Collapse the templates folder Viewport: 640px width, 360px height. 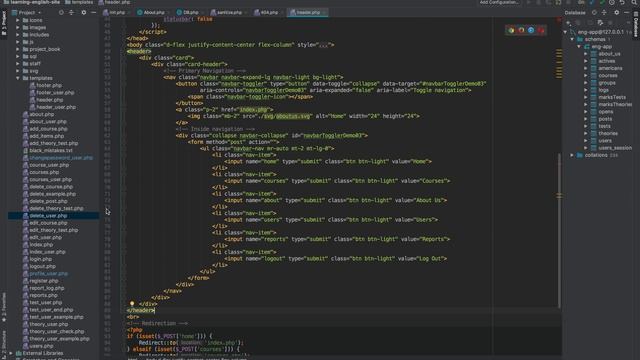coord(18,78)
